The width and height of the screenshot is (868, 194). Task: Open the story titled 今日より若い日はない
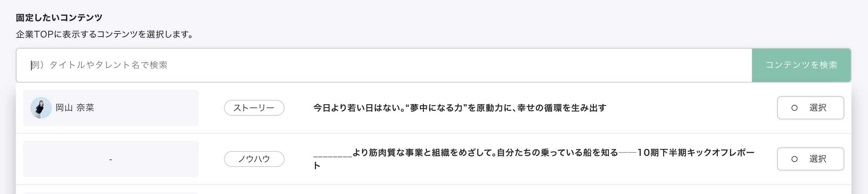pyautogui.click(x=460, y=108)
